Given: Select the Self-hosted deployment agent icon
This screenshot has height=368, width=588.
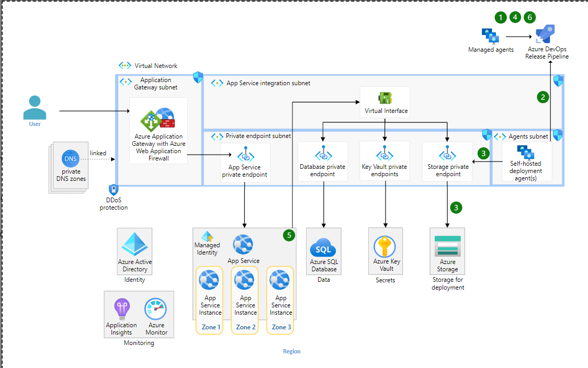Looking at the screenshot, I should tap(526, 152).
